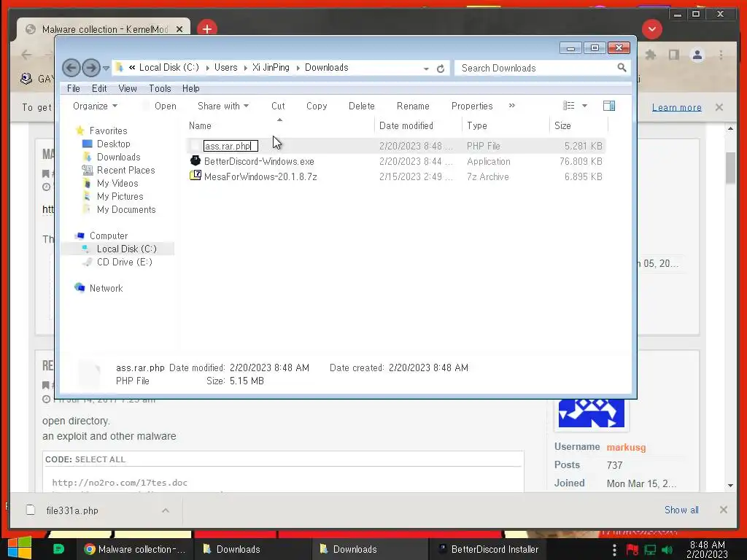Open the Edit menu
This screenshot has width=747, height=560.
click(99, 88)
